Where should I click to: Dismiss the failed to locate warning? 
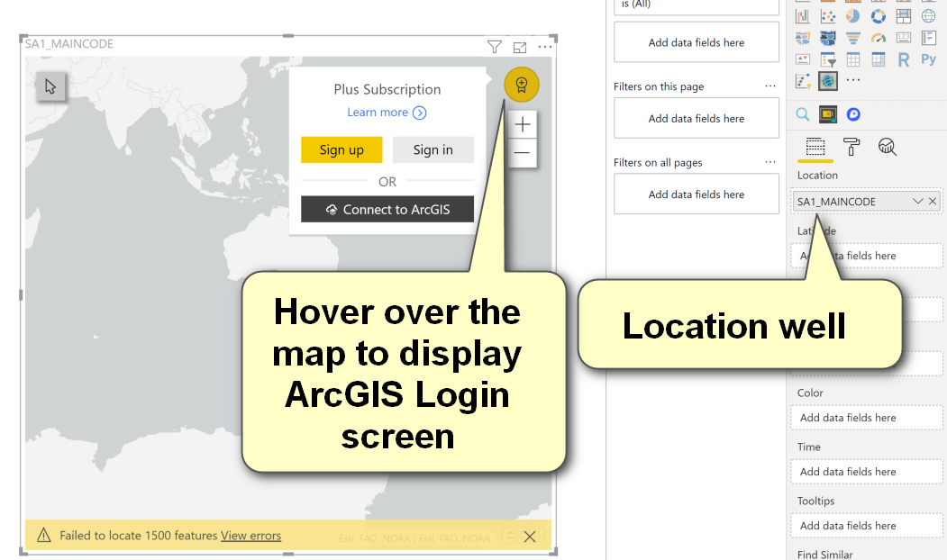[x=530, y=537]
